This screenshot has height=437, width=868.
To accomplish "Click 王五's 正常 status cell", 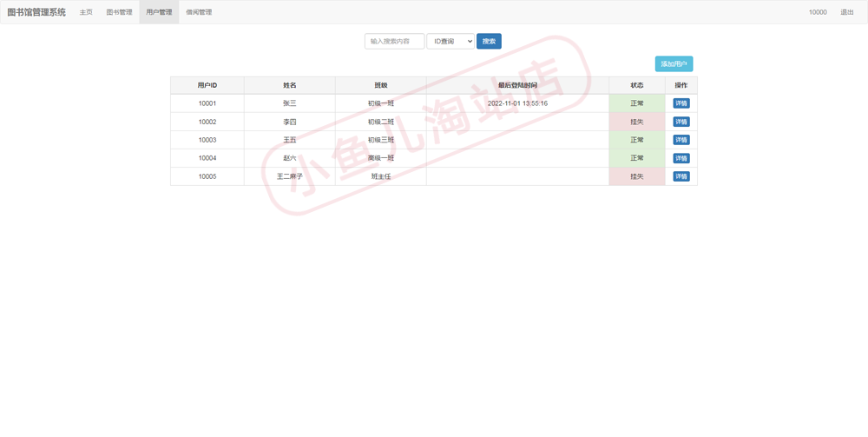I will pos(637,140).
